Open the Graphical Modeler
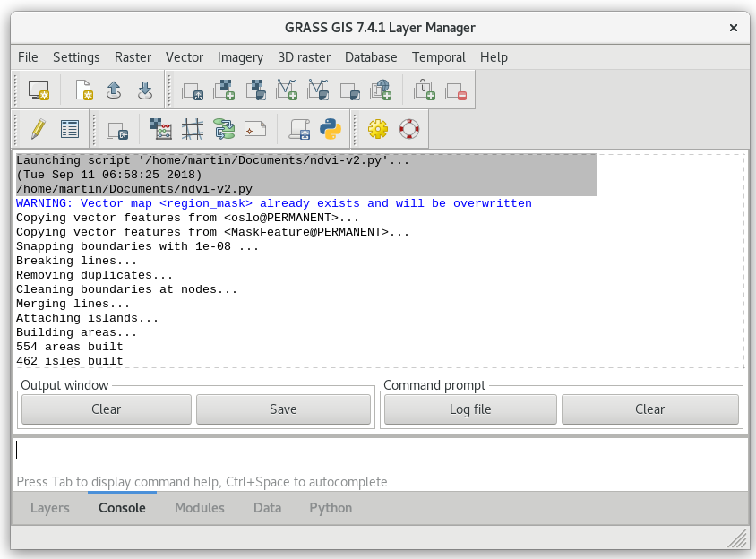Screen dimensions: 756x559 [x=224, y=129]
